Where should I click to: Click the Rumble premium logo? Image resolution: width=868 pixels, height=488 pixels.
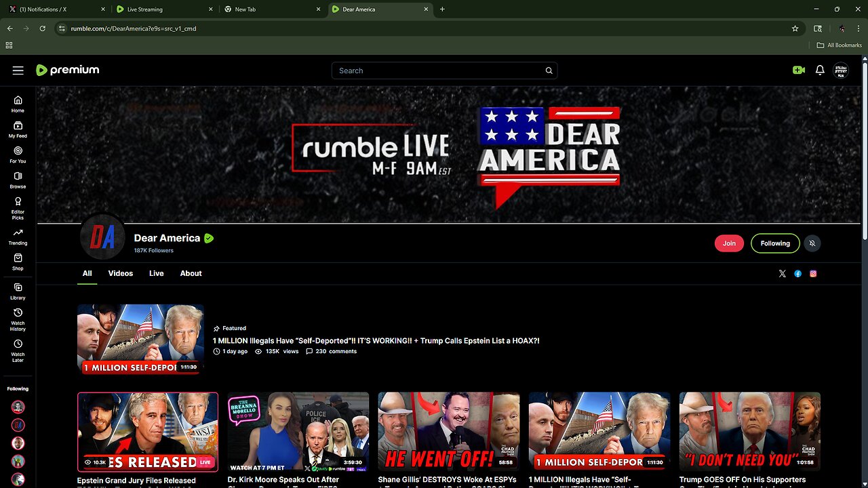coord(68,70)
